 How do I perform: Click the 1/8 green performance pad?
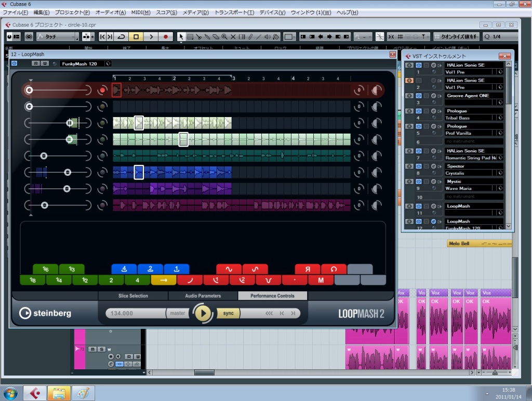pos(33,280)
